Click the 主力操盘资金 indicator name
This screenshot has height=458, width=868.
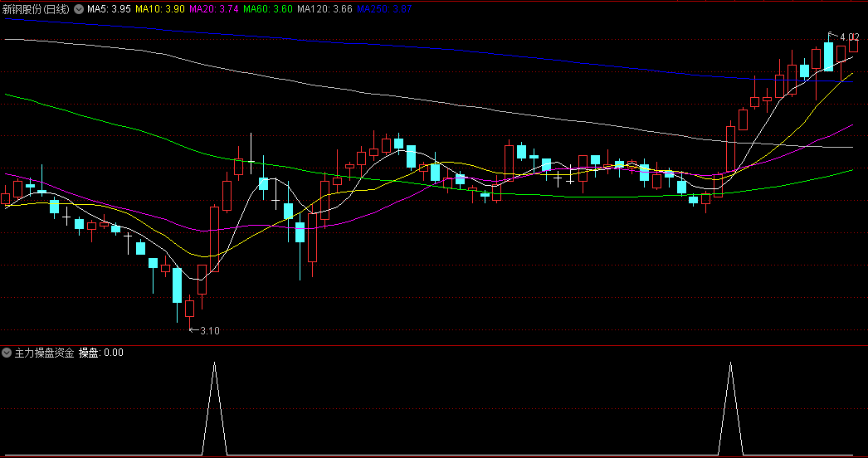[x=44, y=353]
